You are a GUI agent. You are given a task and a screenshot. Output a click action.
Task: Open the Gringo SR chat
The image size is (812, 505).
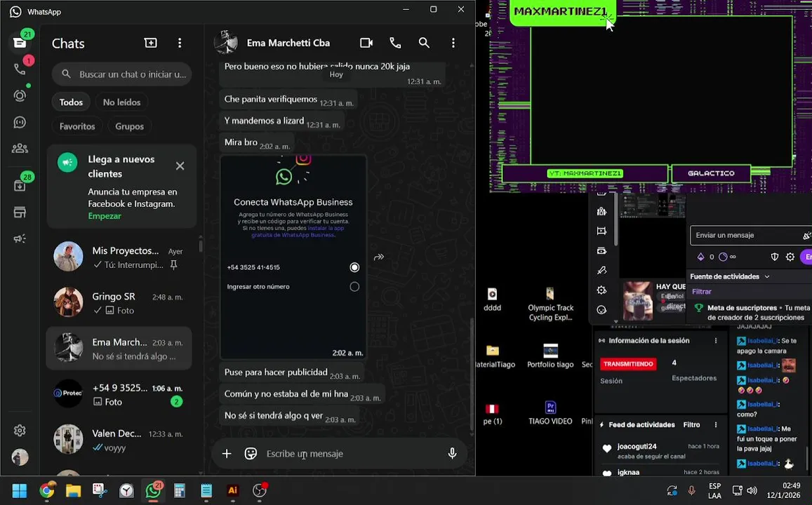[x=119, y=302]
